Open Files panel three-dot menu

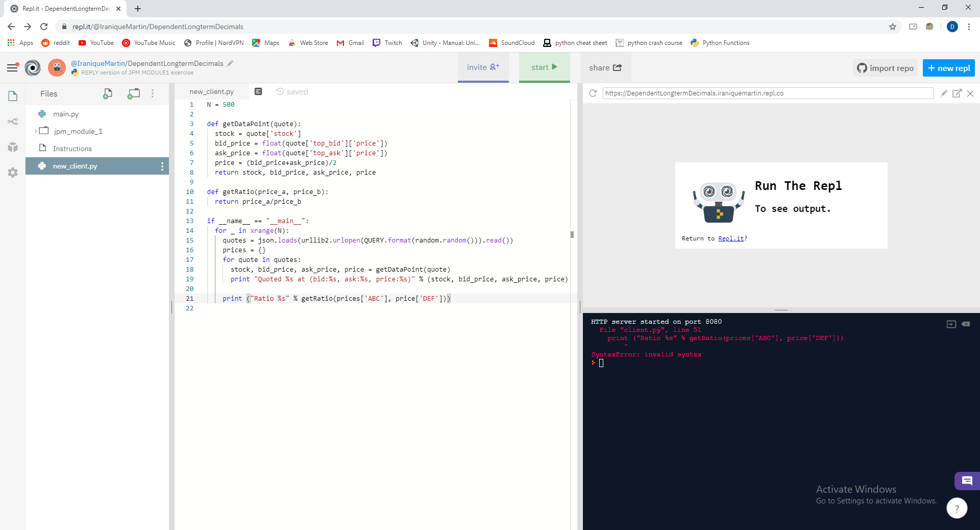tap(153, 93)
